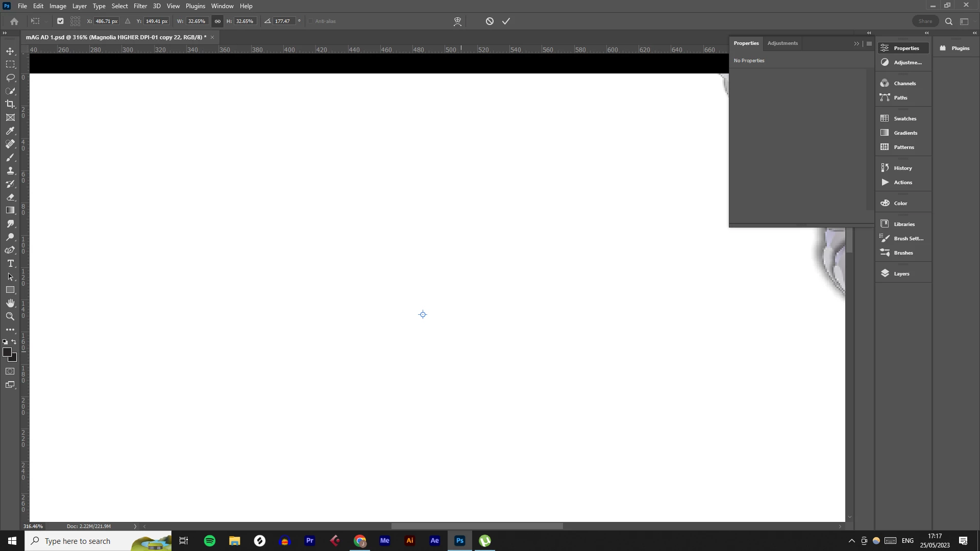The height and width of the screenshot is (551, 980).
Task: Click the Share button
Action: [x=925, y=21]
